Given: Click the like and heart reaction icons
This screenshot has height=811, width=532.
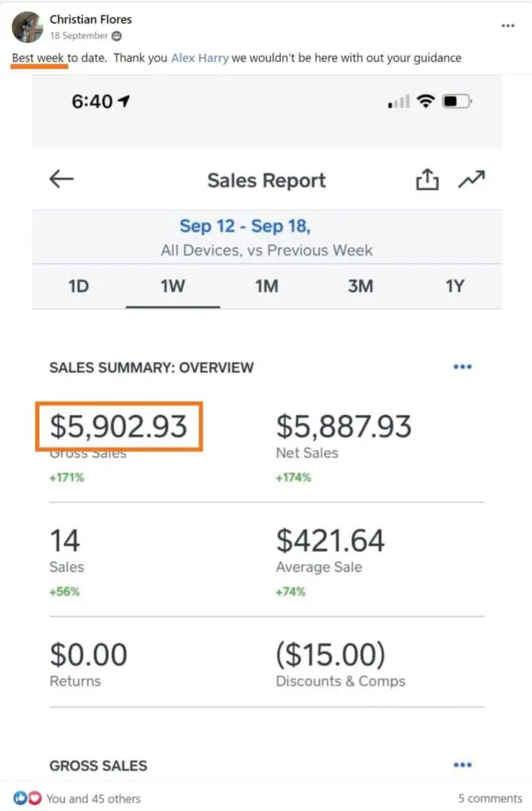Looking at the screenshot, I should click(28, 798).
